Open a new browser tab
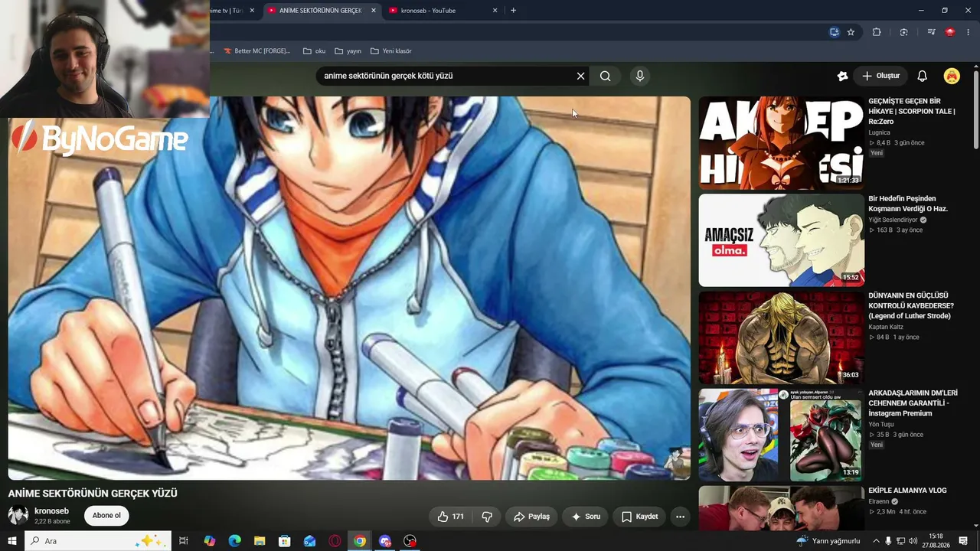This screenshot has height=551, width=980. (513, 11)
